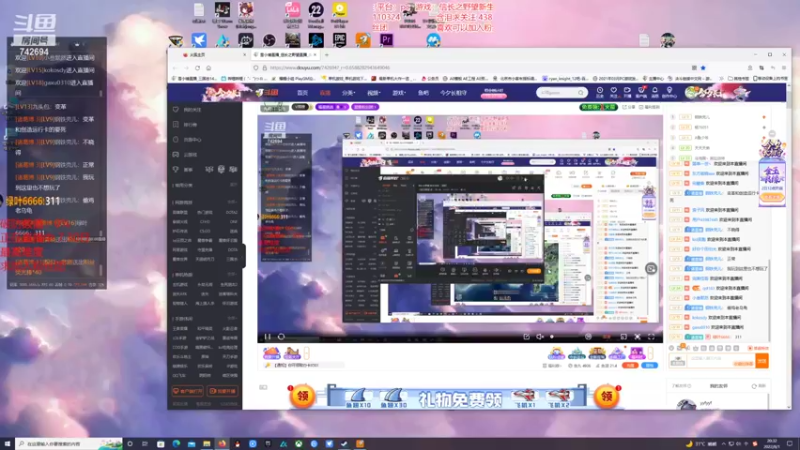Toggle the danmaku settings icon in player

pyautogui.click(x=588, y=337)
